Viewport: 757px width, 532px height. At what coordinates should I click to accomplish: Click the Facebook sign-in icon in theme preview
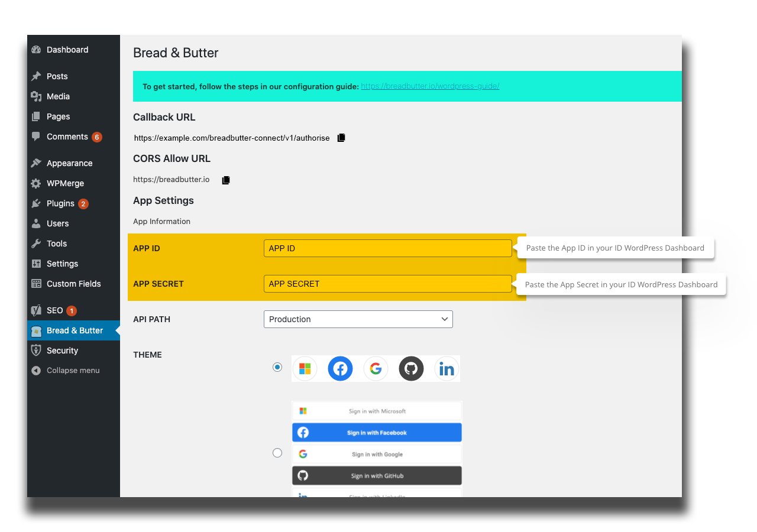coord(340,368)
